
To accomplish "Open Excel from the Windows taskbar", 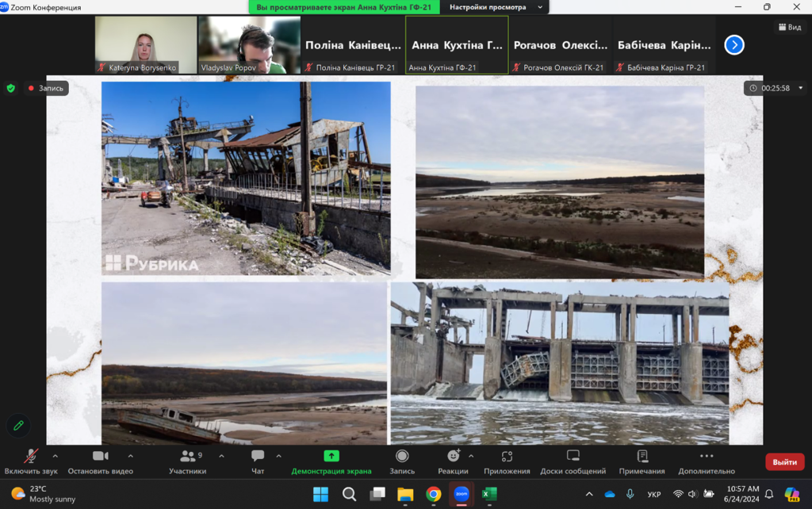I will [x=489, y=495].
